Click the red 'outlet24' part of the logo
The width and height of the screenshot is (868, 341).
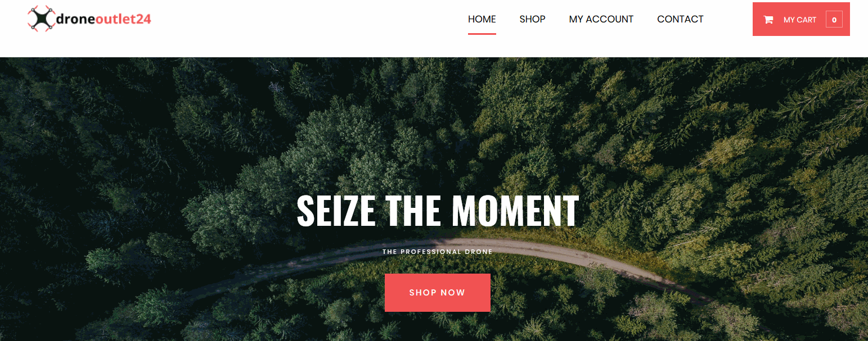pos(124,19)
